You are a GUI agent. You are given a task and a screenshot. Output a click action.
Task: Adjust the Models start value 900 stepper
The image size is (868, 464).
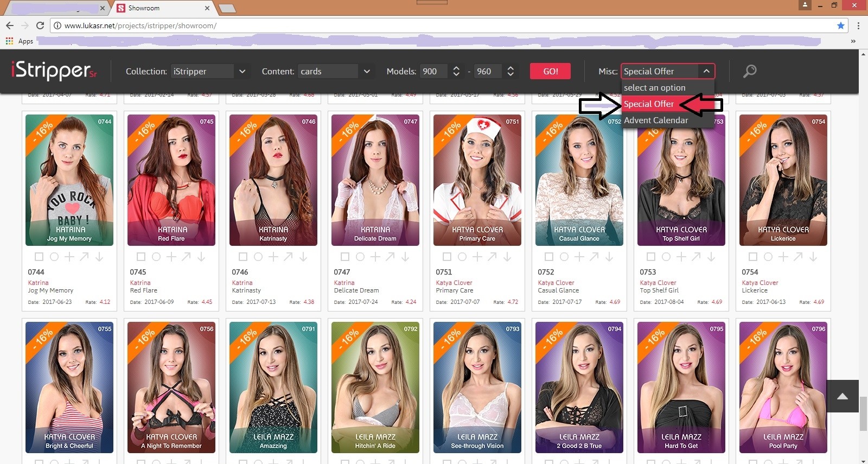(456, 71)
